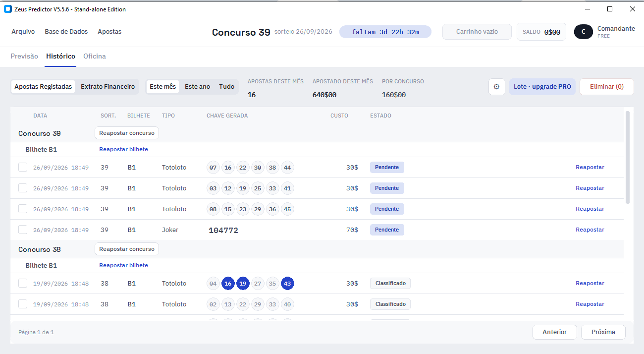Click highlighted ball 19 in Concurso 38
644x354 pixels.
click(x=243, y=284)
